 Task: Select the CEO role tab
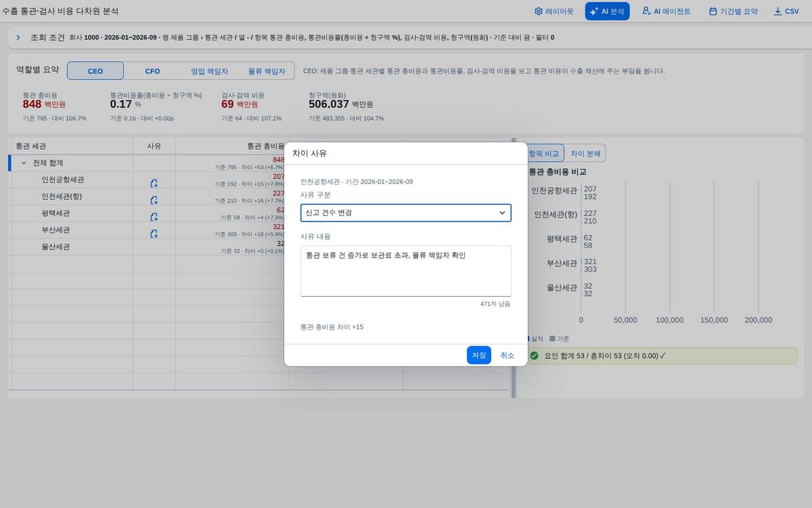pos(95,71)
